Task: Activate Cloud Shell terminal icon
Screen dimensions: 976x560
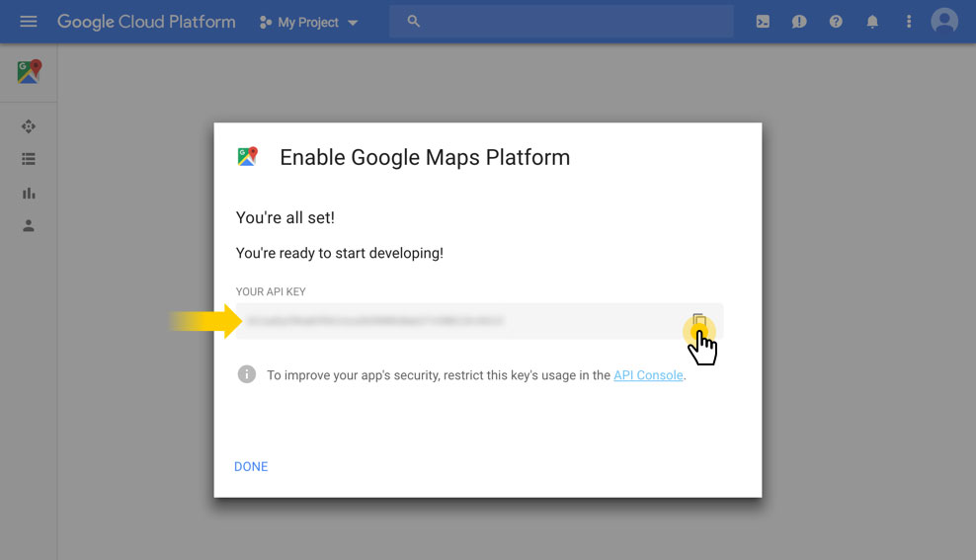Action: 763,22
